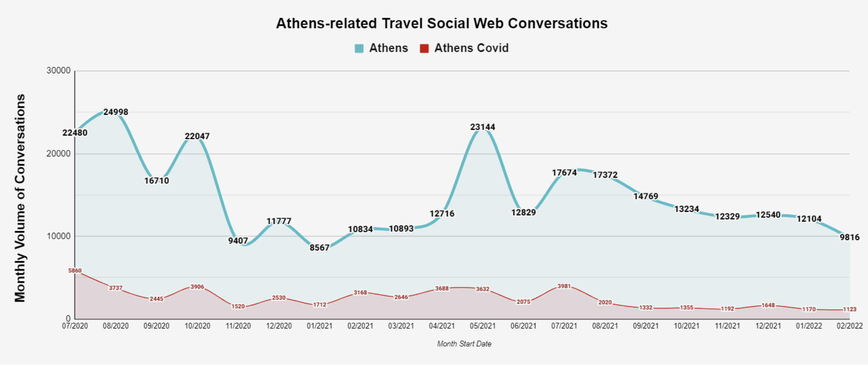
Task: Select the Athens legend label
Action: coord(388,48)
